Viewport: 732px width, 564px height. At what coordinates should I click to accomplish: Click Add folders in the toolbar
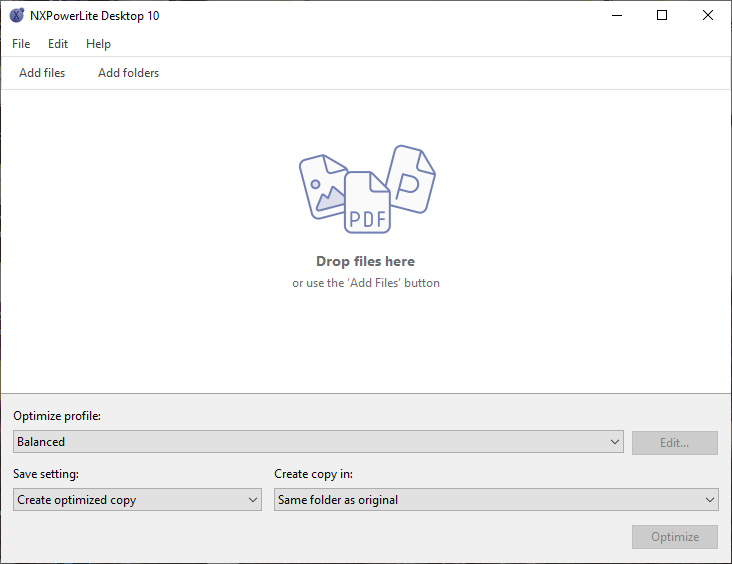[x=128, y=73]
